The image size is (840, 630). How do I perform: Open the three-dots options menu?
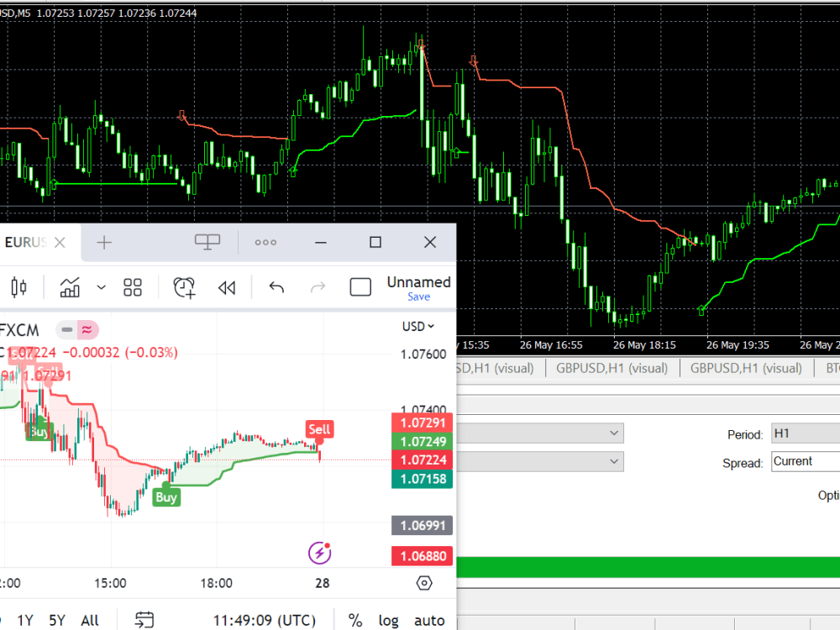(265, 242)
